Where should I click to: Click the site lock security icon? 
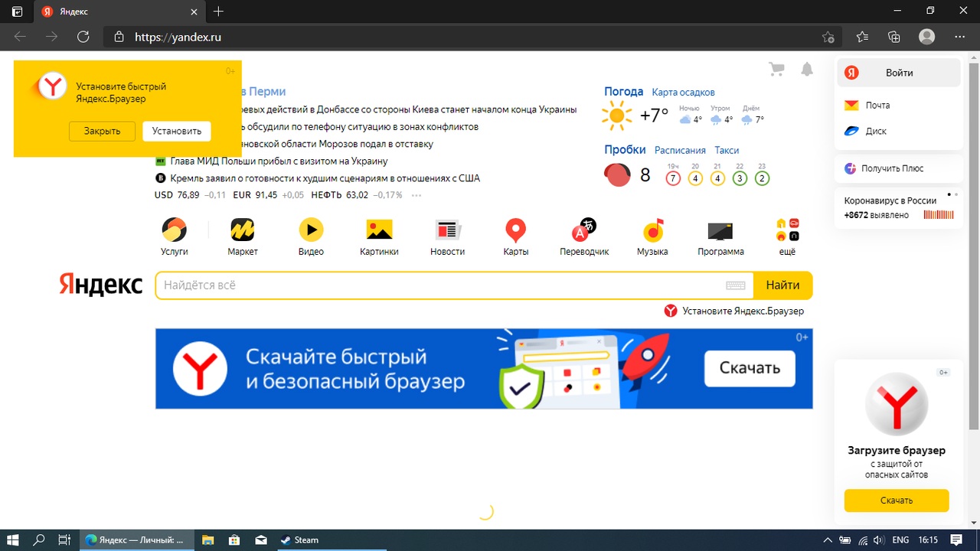click(x=119, y=37)
